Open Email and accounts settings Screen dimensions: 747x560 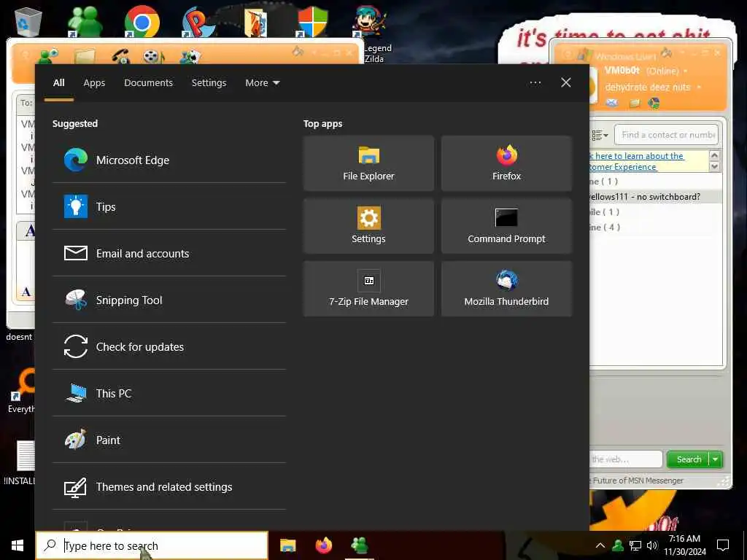[169, 253]
